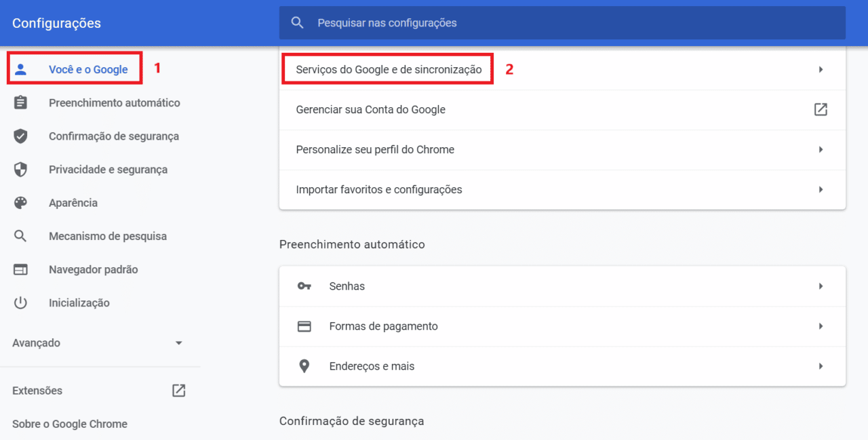This screenshot has height=440, width=868.
Task: Open arrow for Serviços do Google e de sincronização
Action: 821,69
